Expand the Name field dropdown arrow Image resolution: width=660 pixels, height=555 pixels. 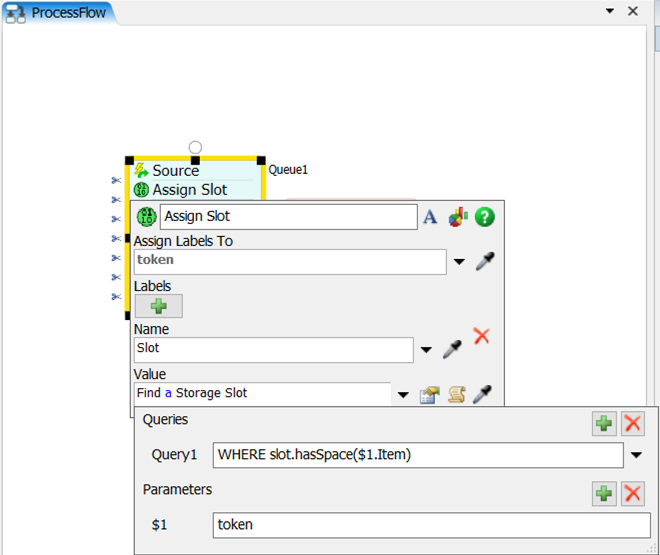(x=426, y=350)
